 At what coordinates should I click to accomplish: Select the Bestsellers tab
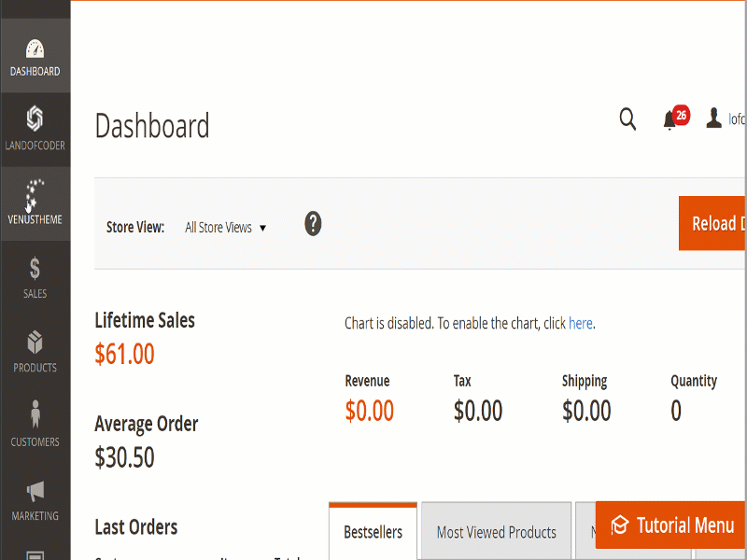[373, 532]
